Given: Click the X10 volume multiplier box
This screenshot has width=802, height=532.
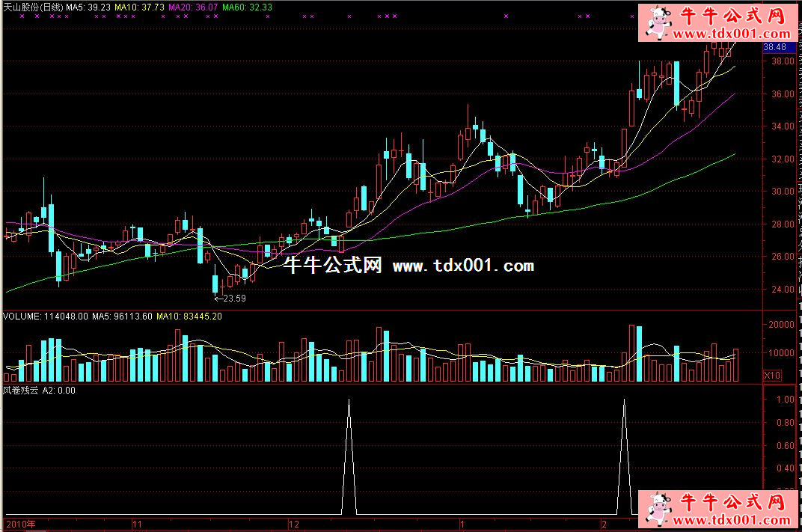Looking at the screenshot, I should pos(772,374).
